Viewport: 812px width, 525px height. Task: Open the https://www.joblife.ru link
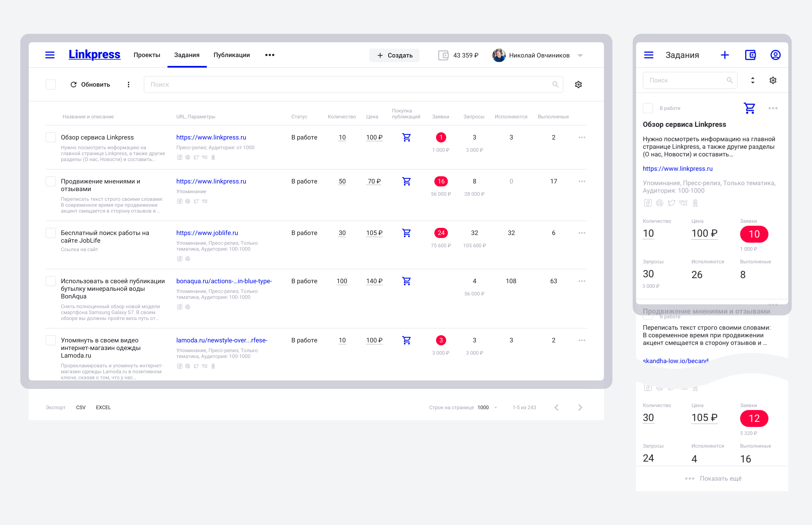(207, 233)
